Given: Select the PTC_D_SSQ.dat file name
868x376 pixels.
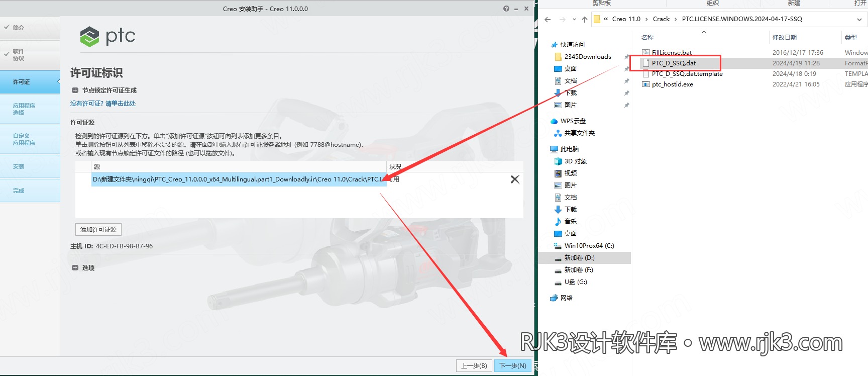Looking at the screenshot, I should pyautogui.click(x=674, y=63).
